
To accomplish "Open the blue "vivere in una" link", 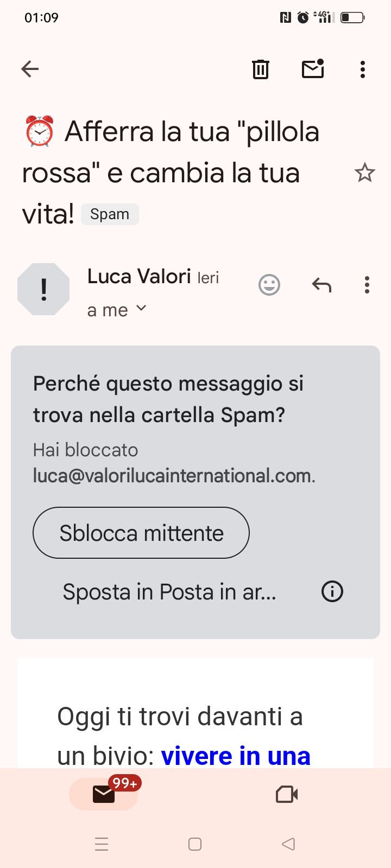I will click(x=236, y=756).
